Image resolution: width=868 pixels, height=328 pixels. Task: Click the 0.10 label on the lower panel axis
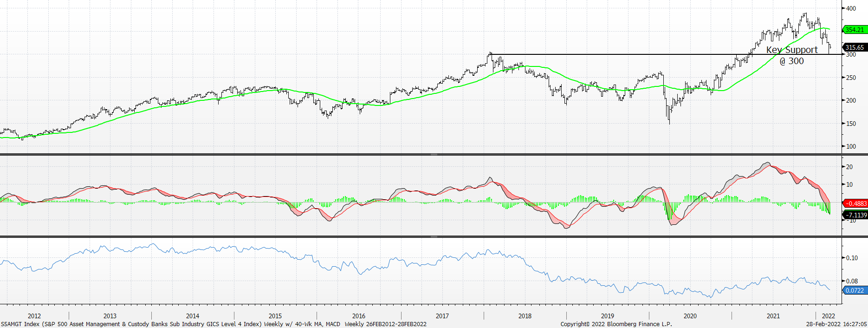pos(852,258)
